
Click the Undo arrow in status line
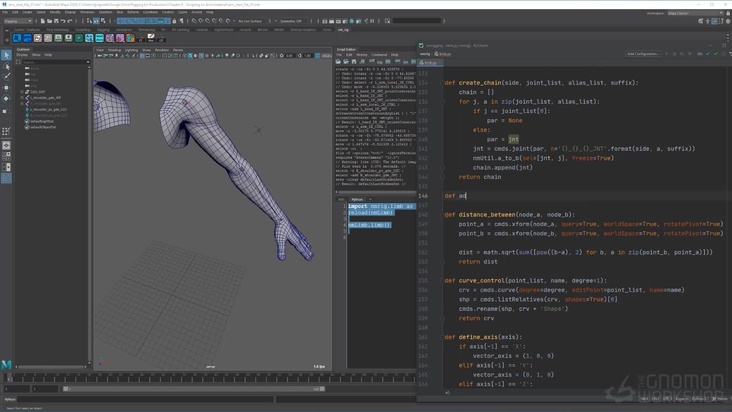[63, 21]
